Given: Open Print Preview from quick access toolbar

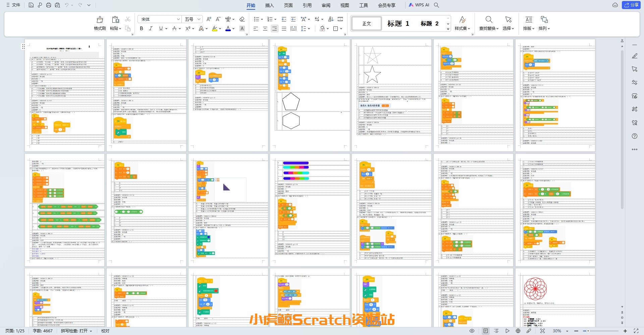Looking at the screenshot, I should coord(57,5).
